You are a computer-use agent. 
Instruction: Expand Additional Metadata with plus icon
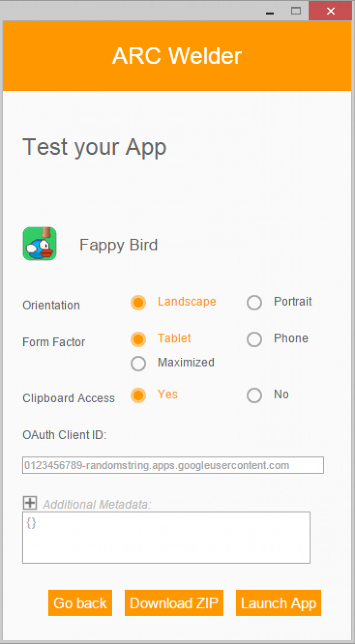coord(30,503)
